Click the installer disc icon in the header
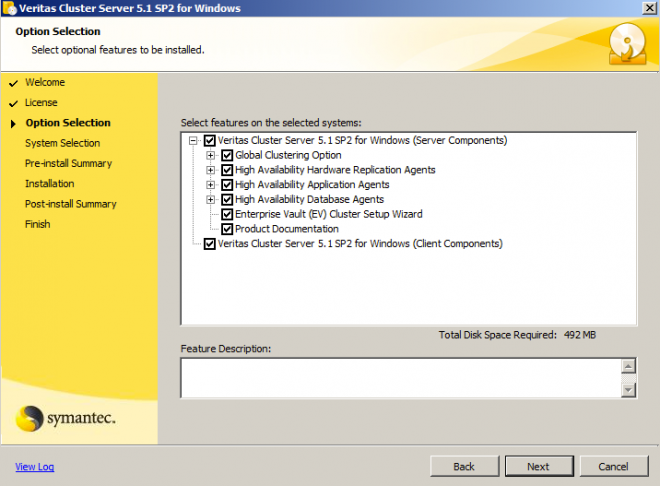The width and height of the screenshot is (660, 486). 627,44
